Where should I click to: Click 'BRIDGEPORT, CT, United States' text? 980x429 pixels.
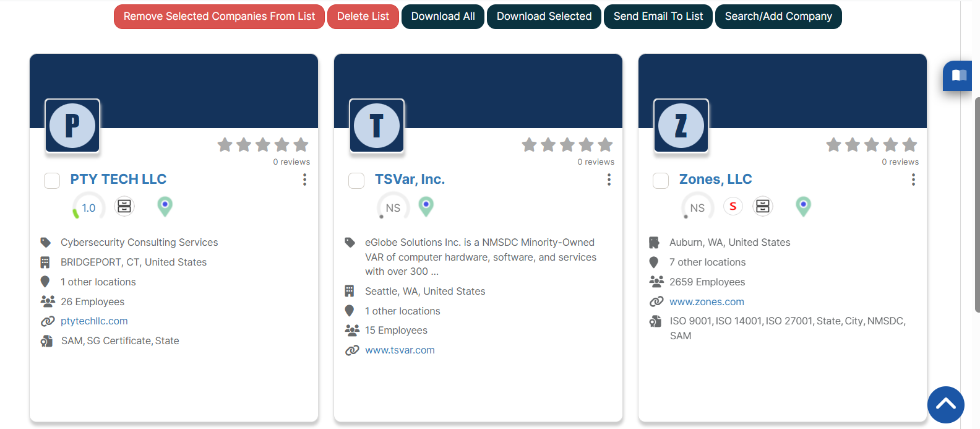(134, 262)
